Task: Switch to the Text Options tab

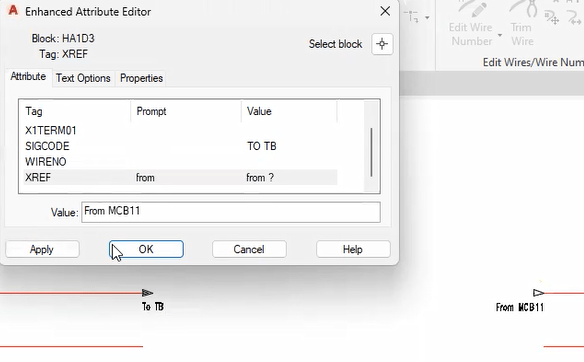Action: tap(83, 78)
